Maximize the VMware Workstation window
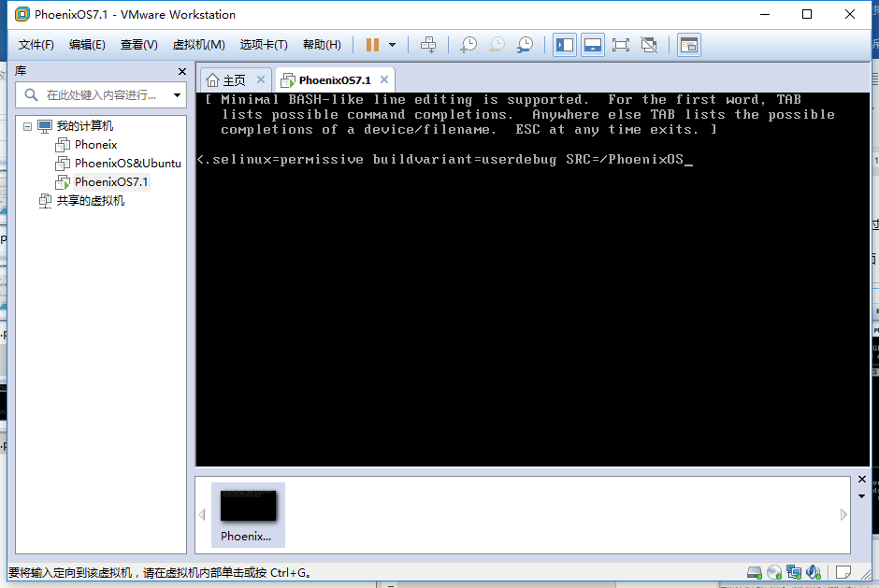 pos(807,14)
